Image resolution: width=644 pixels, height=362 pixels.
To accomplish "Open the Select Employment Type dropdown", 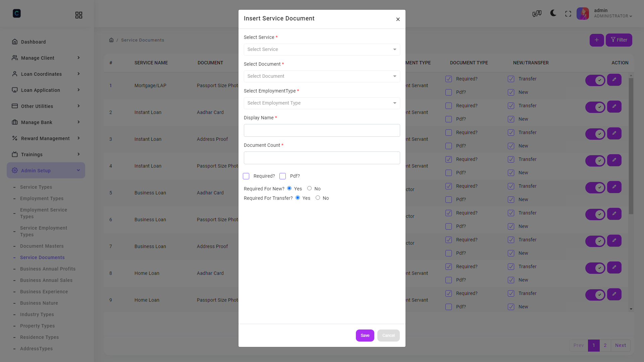I will point(322,103).
